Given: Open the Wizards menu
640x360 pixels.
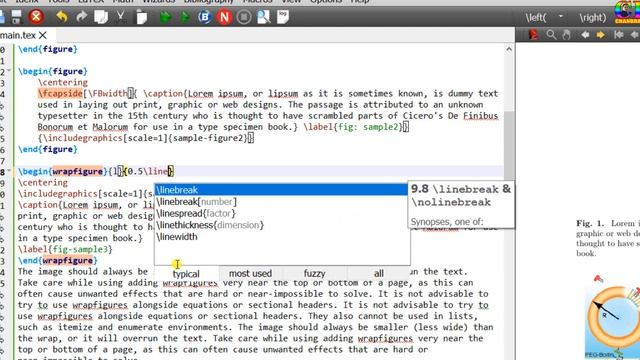Looking at the screenshot, I should 158,1.
